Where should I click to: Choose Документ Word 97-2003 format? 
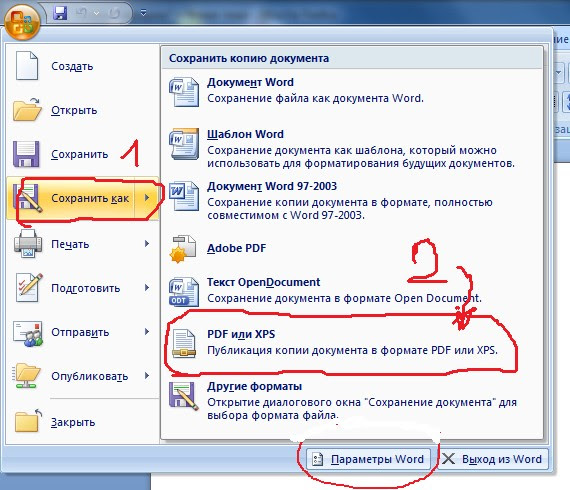352,200
